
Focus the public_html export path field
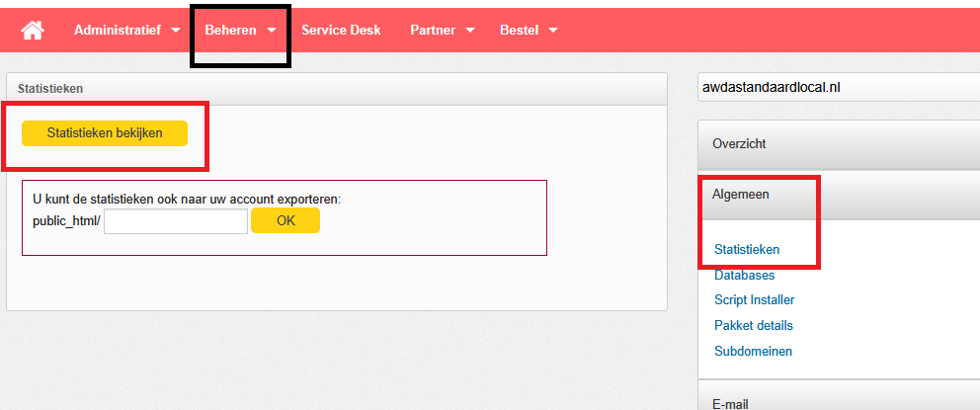pyautogui.click(x=176, y=221)
